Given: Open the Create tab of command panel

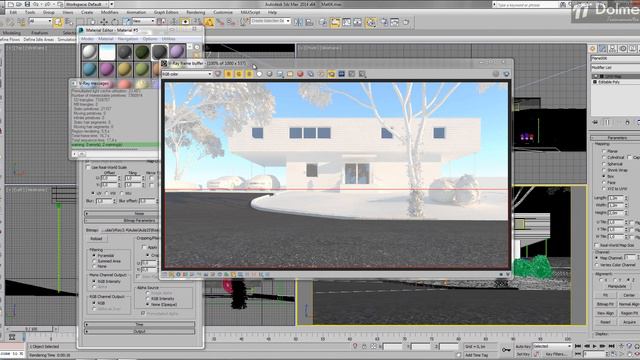Looking at the screenshot, I should pos(593,49).
